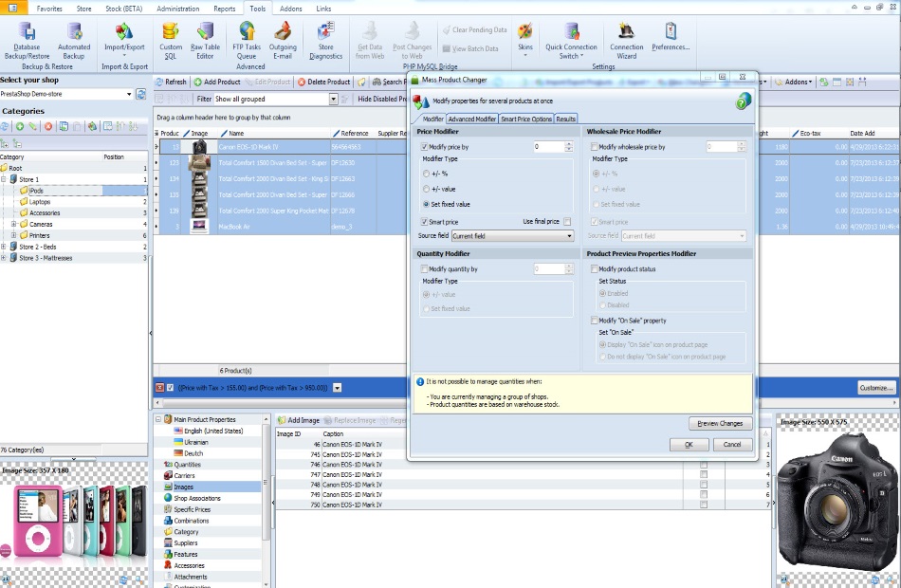Run Store Diagnostics

coord(326,40)
